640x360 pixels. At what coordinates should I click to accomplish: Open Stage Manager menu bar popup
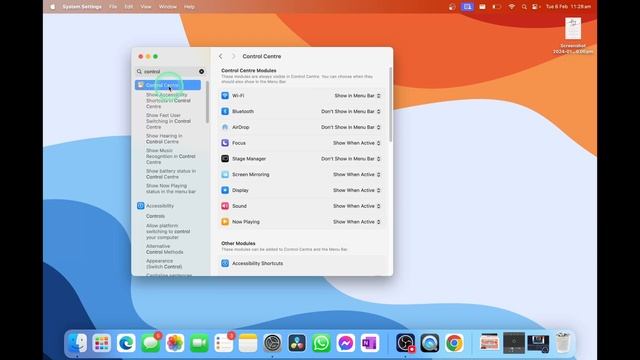point(351,158)
